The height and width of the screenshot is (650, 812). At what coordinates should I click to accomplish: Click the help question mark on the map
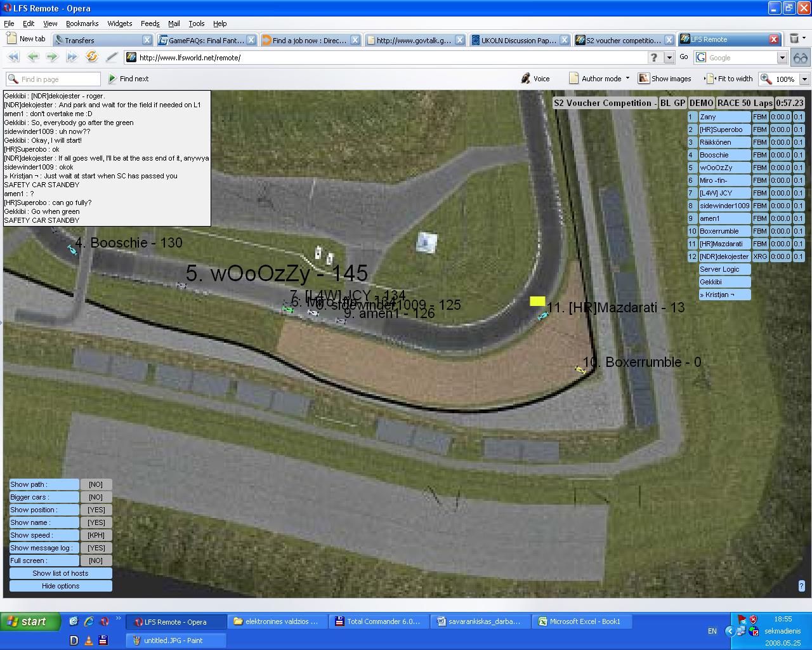(x=802, y=586)
